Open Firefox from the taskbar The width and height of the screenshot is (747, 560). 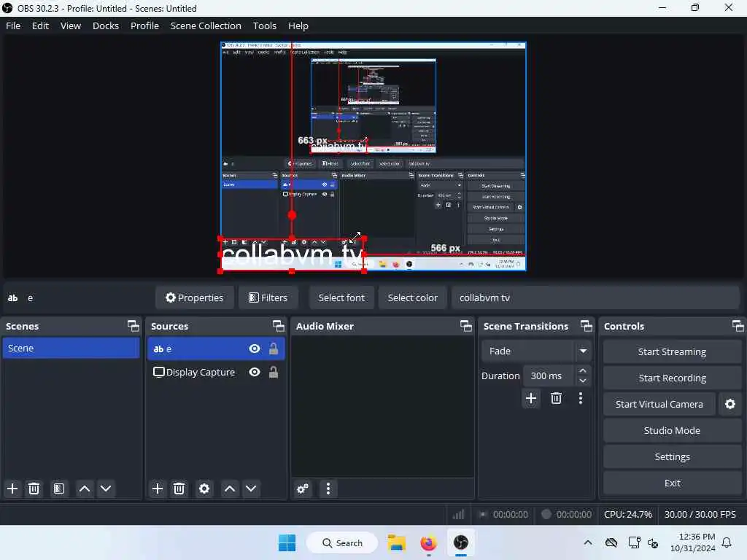(428, 542)
